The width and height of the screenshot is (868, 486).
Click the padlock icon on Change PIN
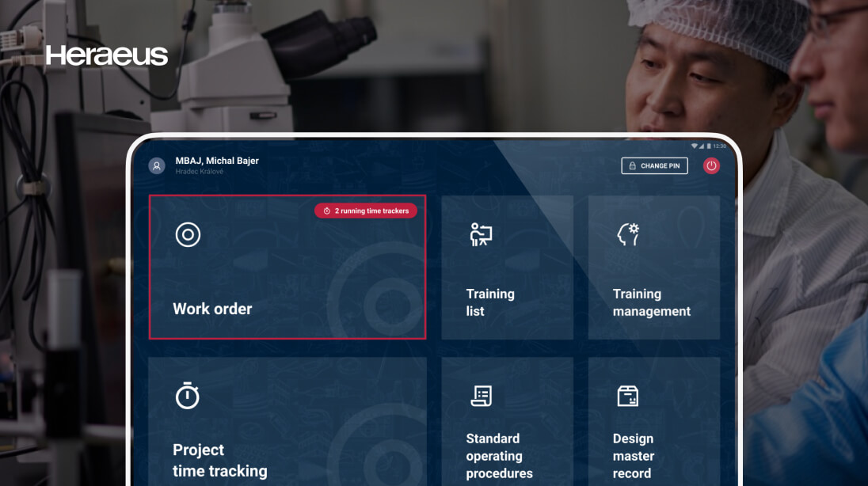[632, 166]
